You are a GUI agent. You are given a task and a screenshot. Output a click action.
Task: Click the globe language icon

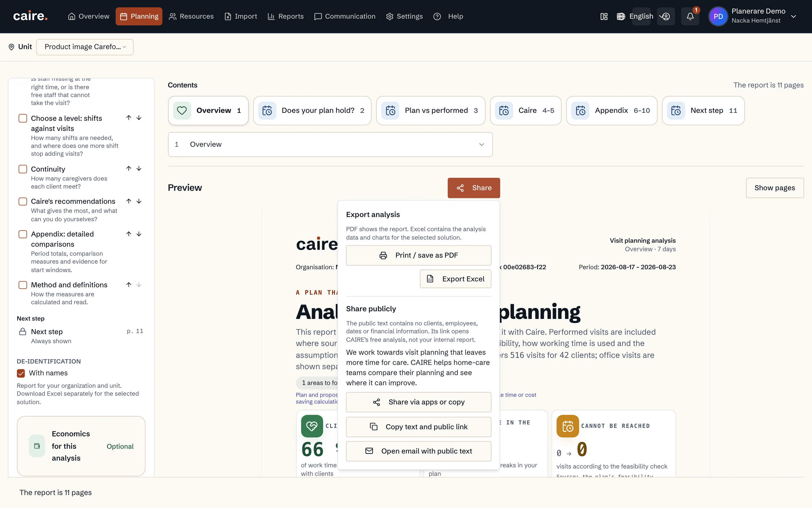coord(621,16)
